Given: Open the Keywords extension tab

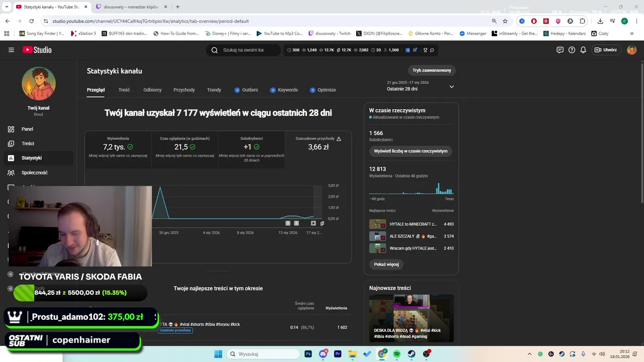Looking at the screenshot, I should (284, 90).
